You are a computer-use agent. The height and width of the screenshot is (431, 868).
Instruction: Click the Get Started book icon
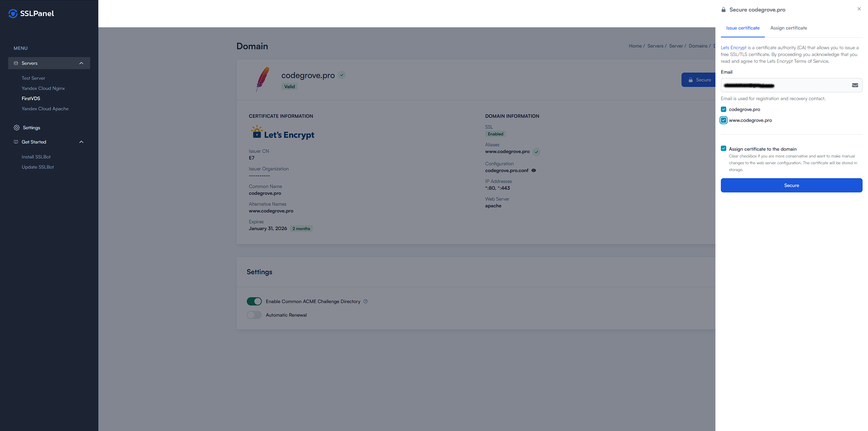[x=16, y=142]
